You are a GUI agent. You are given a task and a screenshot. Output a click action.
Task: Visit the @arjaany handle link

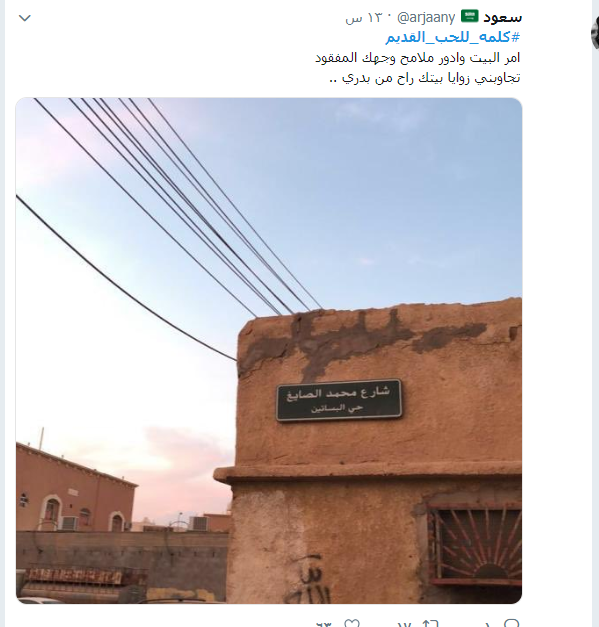(x=426, y=18)
